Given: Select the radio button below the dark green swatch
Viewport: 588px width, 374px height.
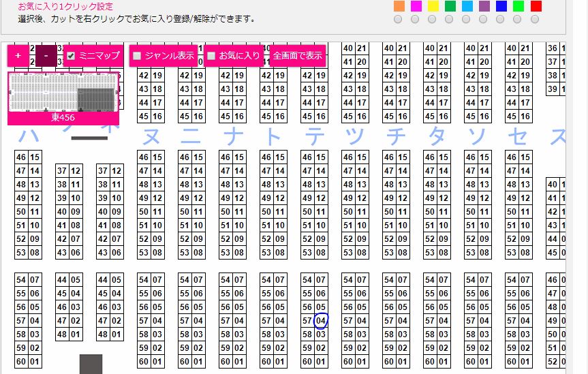Looking at the screenshot, I should pos(449,19).
